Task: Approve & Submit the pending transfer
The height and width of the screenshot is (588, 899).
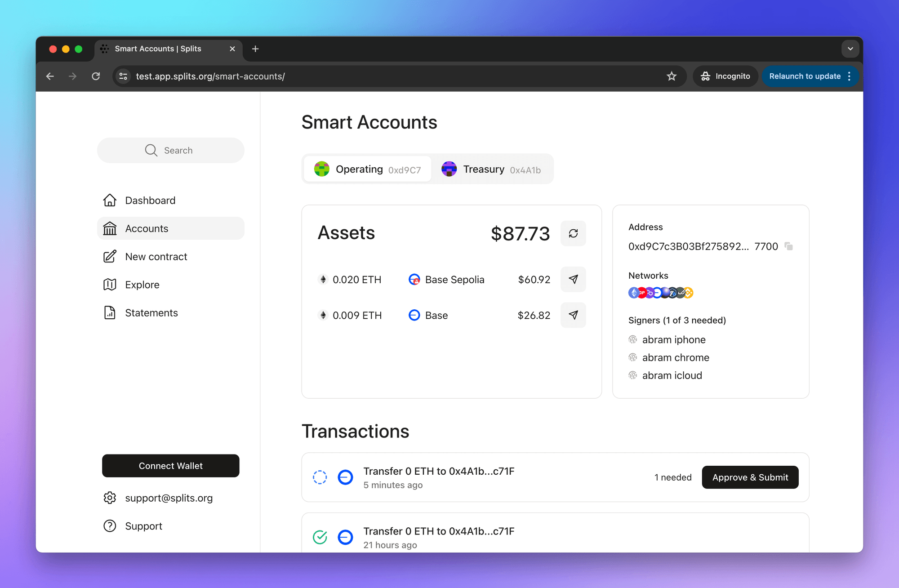Action: tap(750, 477)
